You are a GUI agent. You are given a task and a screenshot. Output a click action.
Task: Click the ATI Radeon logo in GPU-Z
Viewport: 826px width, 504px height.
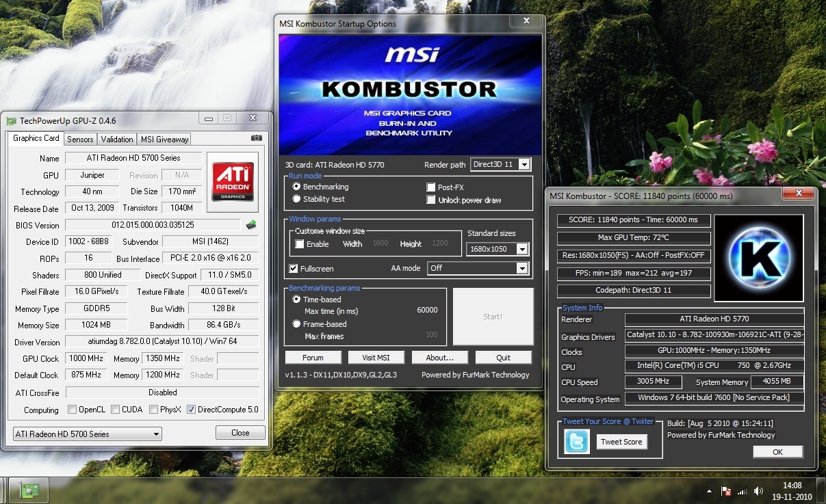[x=233, y=182]
